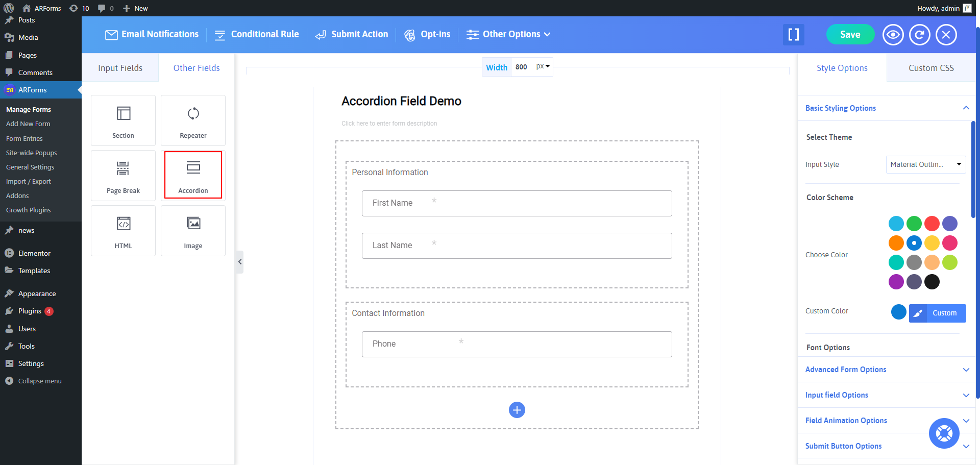
Task: Open the Input Style dropdown
Action: (x=925, y=164)
